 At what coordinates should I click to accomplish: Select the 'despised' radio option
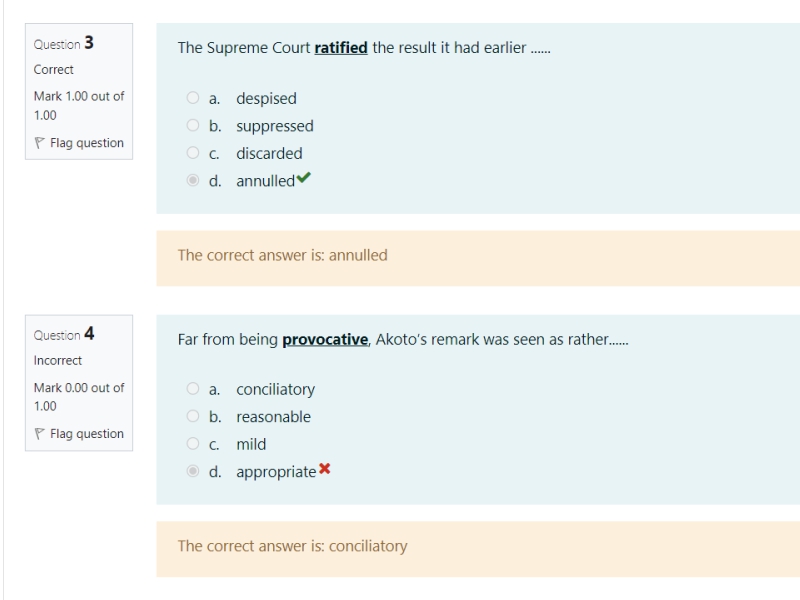(192, 99)
